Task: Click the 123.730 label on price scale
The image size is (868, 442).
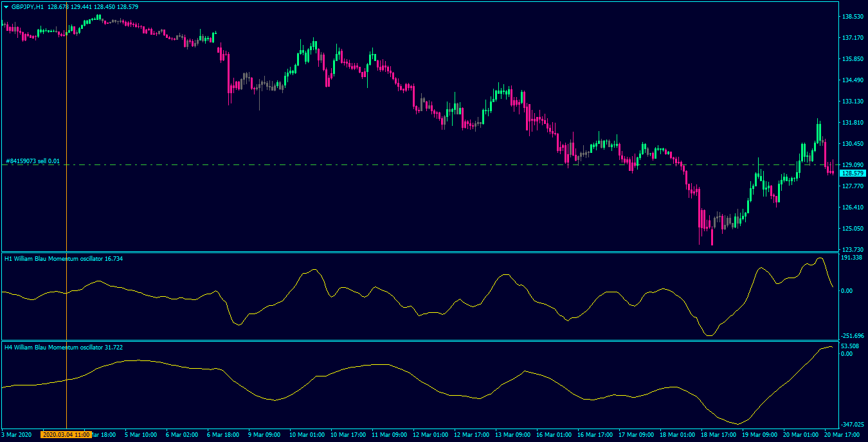Action: tap(852, 250)
